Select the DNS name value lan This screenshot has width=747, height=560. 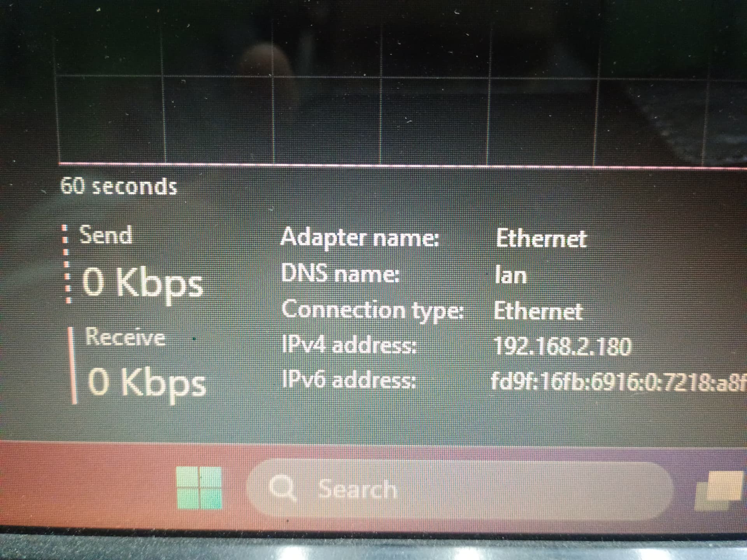tap(511, 275)
